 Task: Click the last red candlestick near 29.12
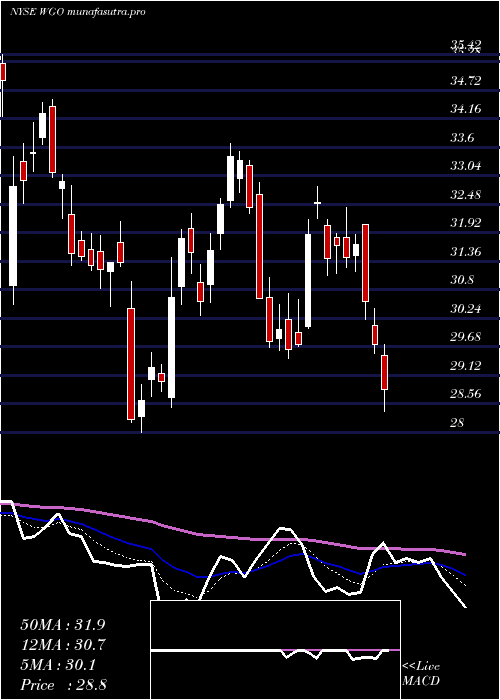384,372
